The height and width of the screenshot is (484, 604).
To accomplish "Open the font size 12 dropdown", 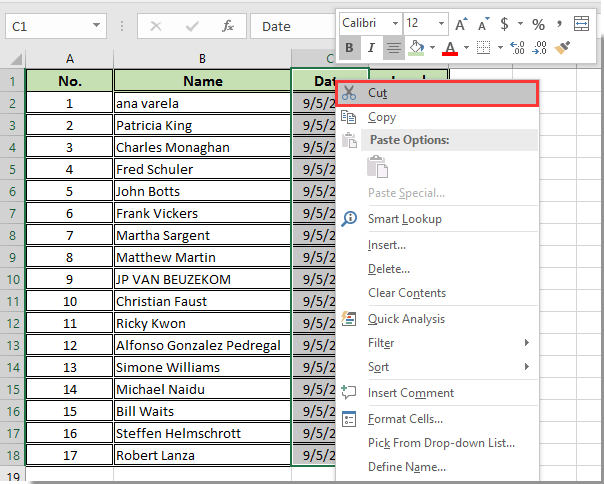I will 441,23.
